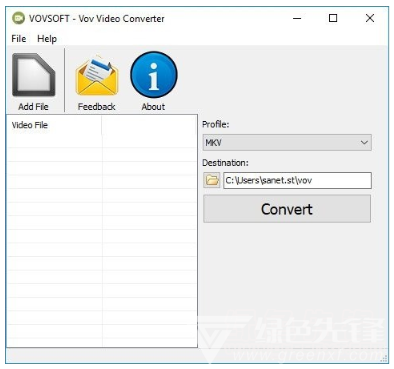Screen dimensions: 394x369
Task: Click the Video File column header
Action: click(54, 125)
